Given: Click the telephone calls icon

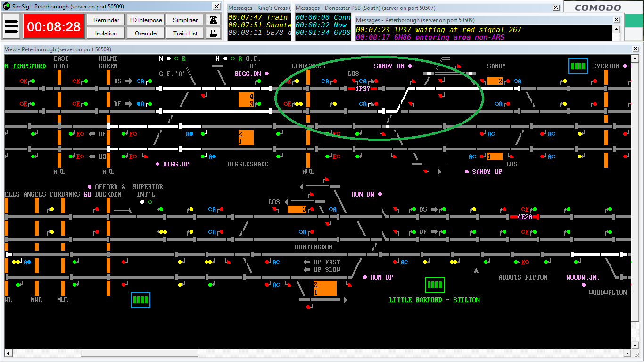Looking at the screenshot, I should click(214, 20).
